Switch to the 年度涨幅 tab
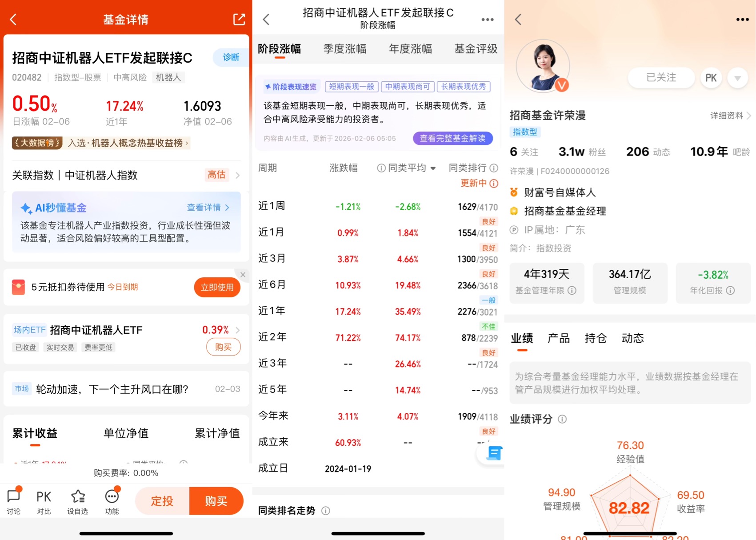This screenshot has width=756, height=540. pyautogui.click(x=410, y=49)
